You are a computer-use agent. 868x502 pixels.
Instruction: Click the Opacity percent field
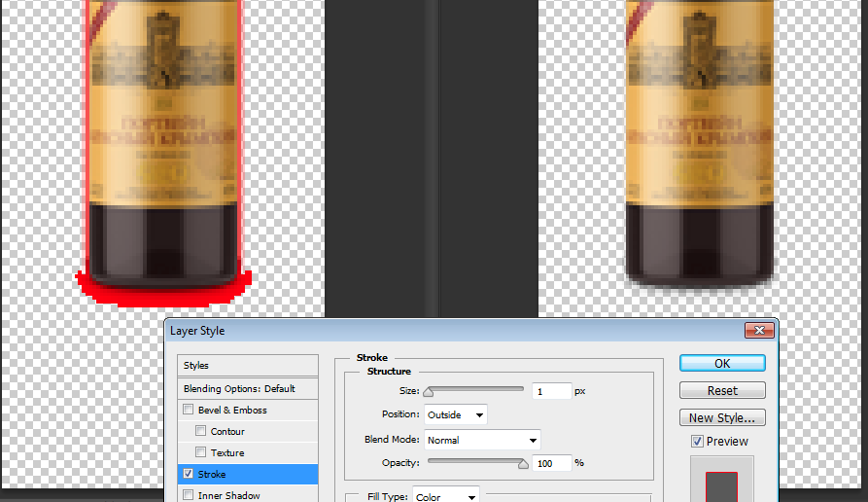tap(551, 463)
